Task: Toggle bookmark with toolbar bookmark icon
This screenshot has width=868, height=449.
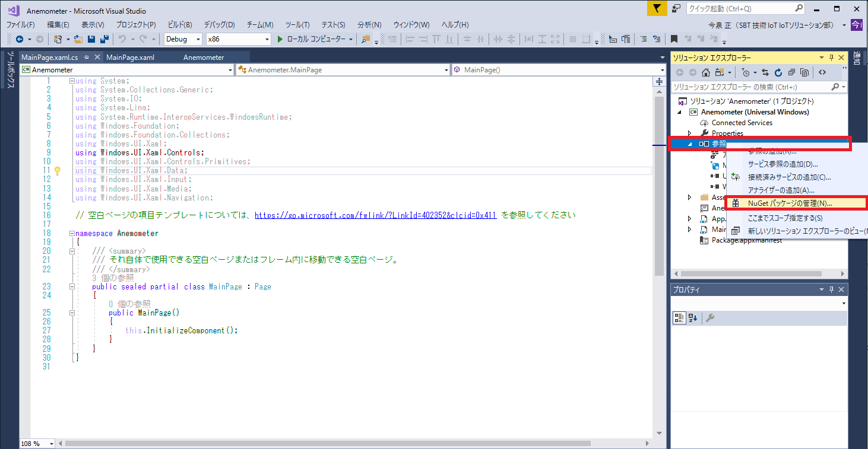Action: pyautogui.click(x=674, y=39)
